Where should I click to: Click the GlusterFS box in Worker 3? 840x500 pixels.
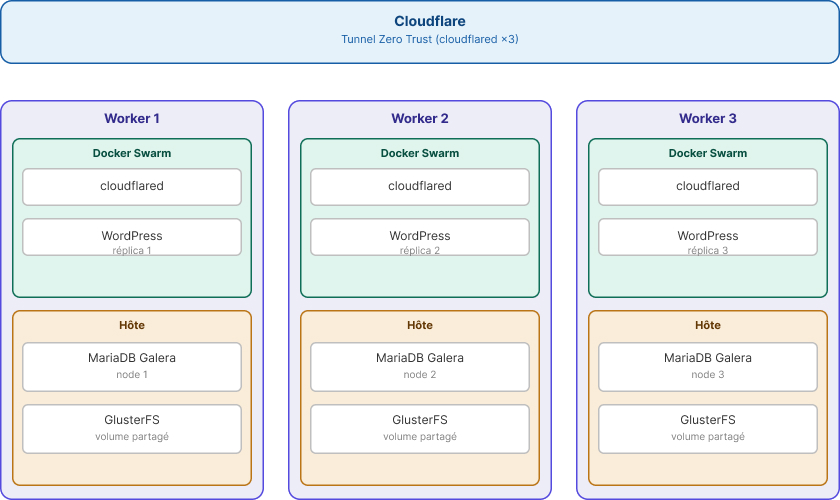[x=708, y=429]
